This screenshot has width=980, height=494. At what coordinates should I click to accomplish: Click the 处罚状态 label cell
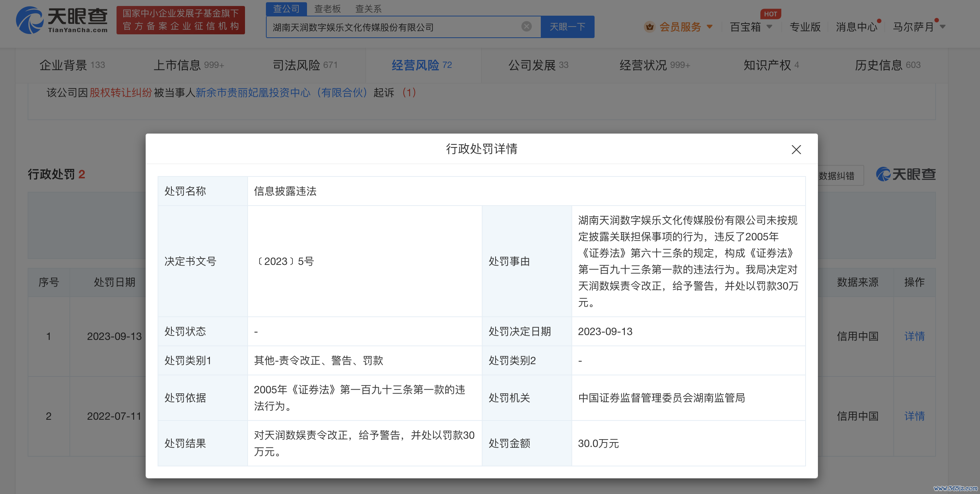(x=203, y=331)
